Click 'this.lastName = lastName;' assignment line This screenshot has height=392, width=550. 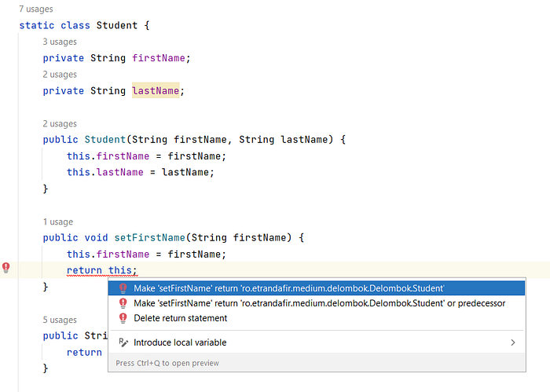click(x=141, y=172)
